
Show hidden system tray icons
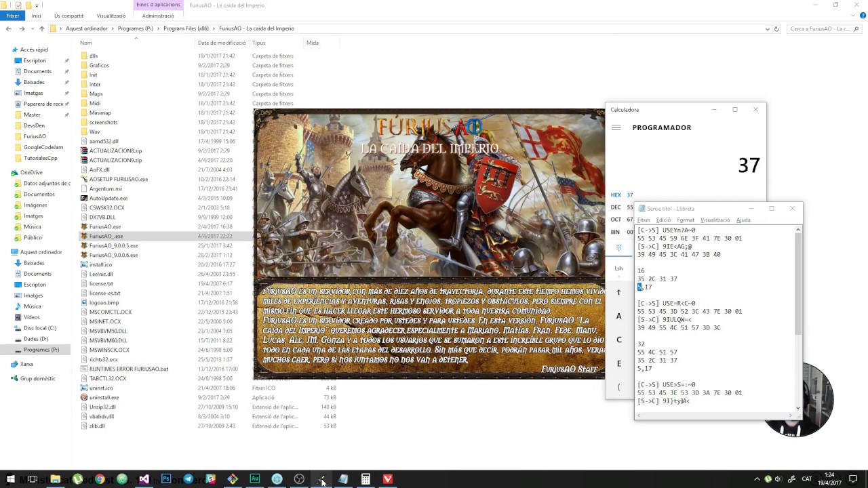[757, 479]
